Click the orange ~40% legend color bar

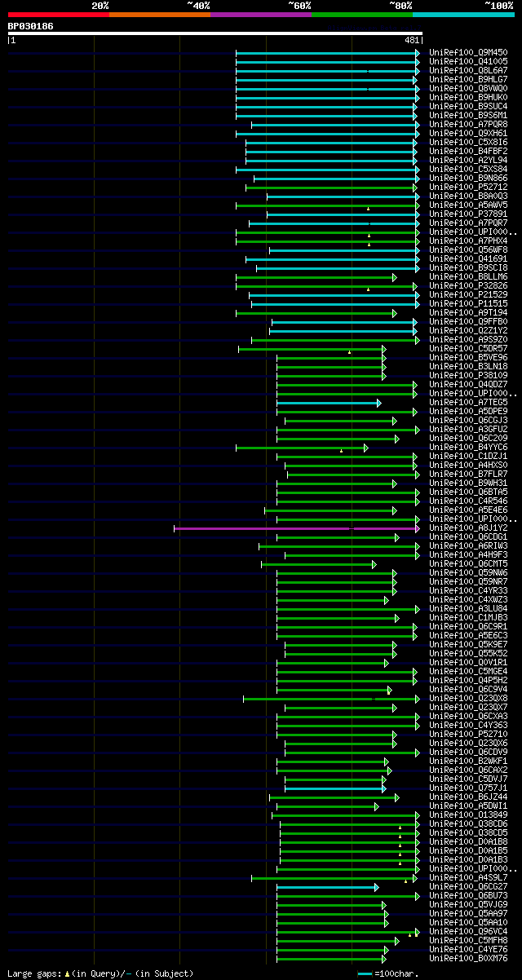pyautogui.click(x=159, y=14)
